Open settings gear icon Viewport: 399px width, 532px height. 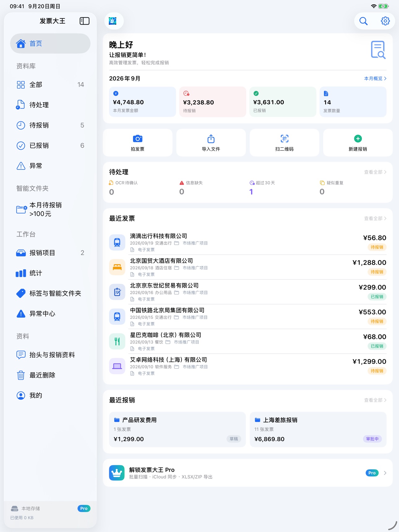pyautogui.click(x=385, y=21)
